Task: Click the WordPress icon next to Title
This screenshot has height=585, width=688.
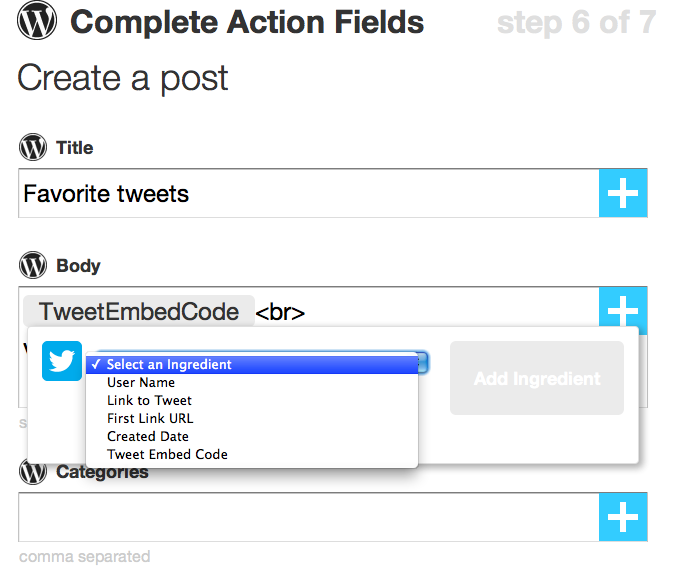Action: [33, 147]
